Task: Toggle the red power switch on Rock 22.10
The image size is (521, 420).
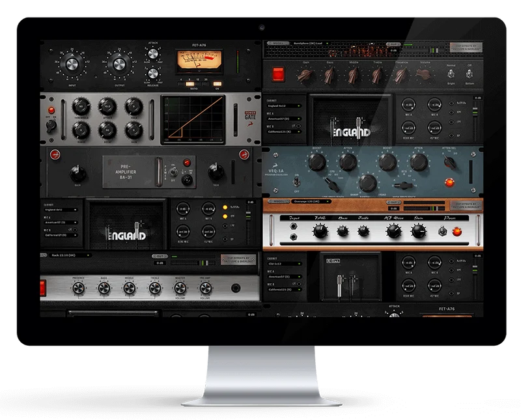Action: 42,288
